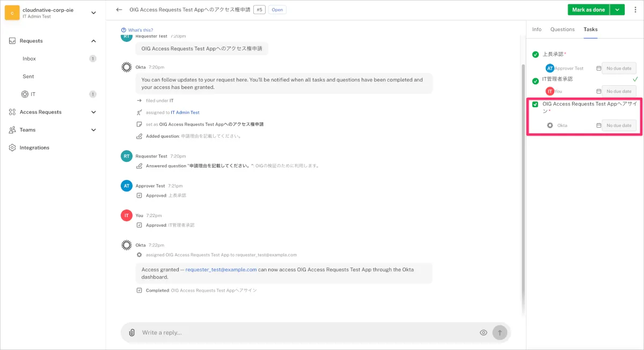Click the IT globe icon in sidebar
The width and height of the screenshot is (644, 350).
click(25, 94)
